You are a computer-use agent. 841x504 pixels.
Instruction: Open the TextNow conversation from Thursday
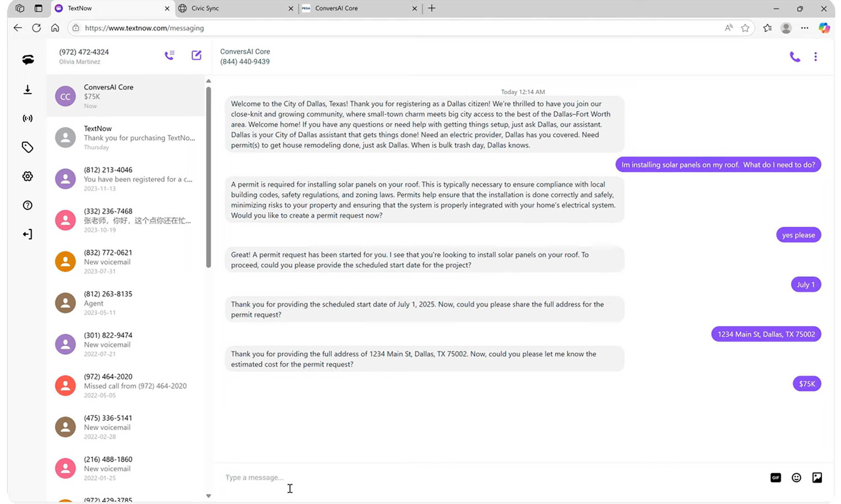(125, 138)
